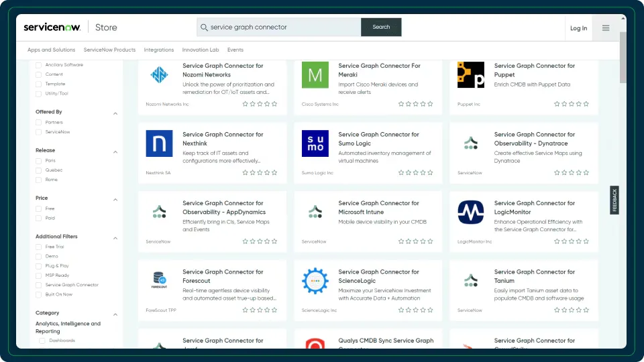Click star rating for Nozomi Networks
The height and width of the screenshot is (362, 644).
(x=260, y=104)
